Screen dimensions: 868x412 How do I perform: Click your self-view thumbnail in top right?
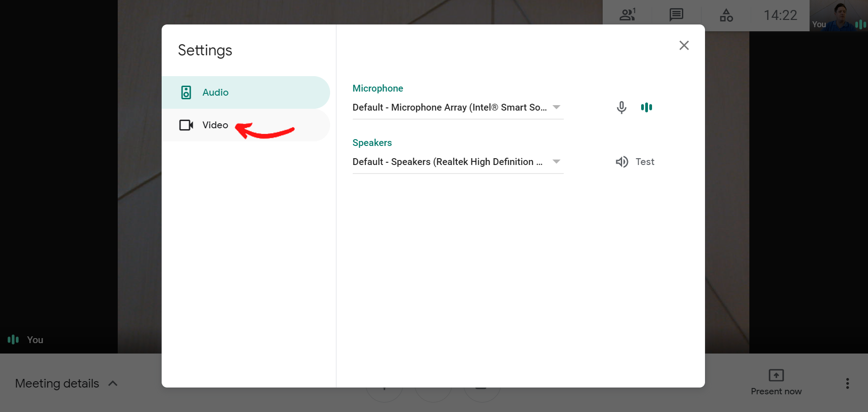(838, 15)
